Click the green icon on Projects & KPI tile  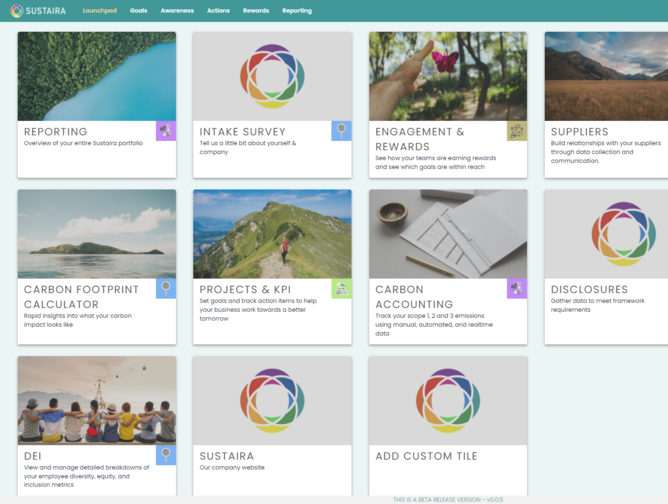(x=341, y=288)
